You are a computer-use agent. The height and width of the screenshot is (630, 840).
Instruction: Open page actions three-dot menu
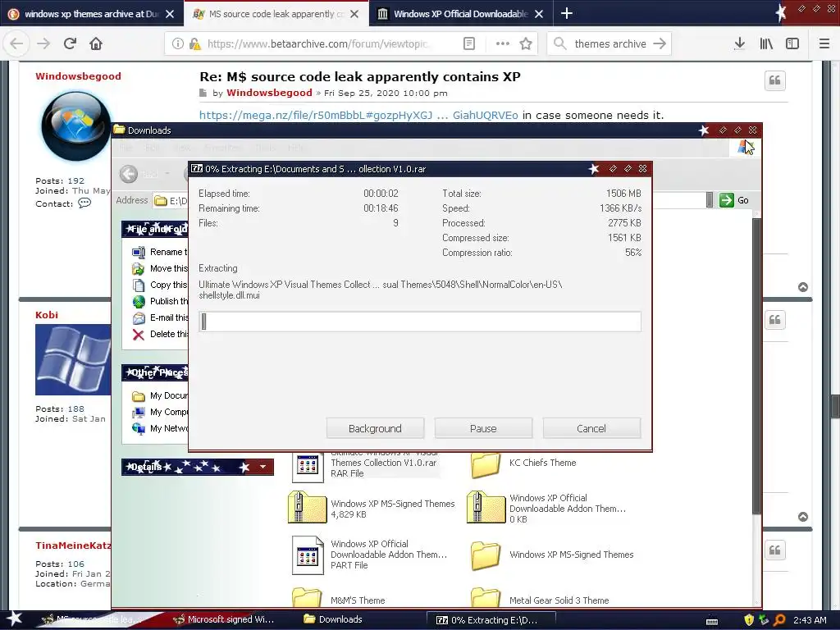click(503, 43)
